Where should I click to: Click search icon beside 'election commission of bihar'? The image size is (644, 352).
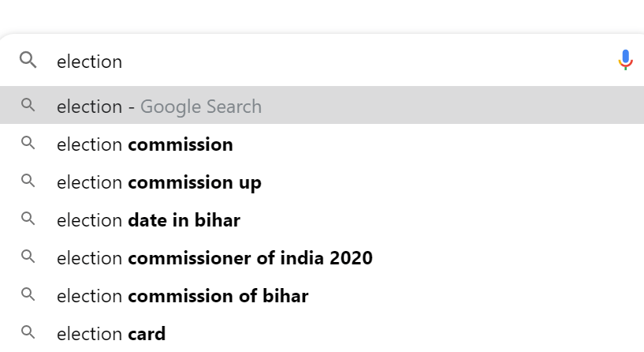click(x=28, y=294)
